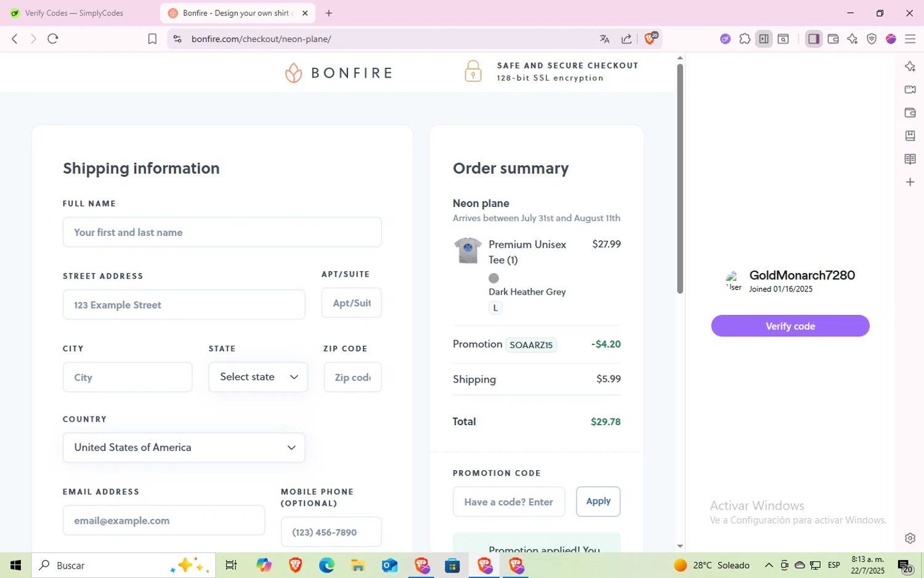Image resolution: width=924 pixels, height=578 pixels.
Task: Open Wallet icon in the sidebar
Action: pyautogui.click(x=910, y=113)
